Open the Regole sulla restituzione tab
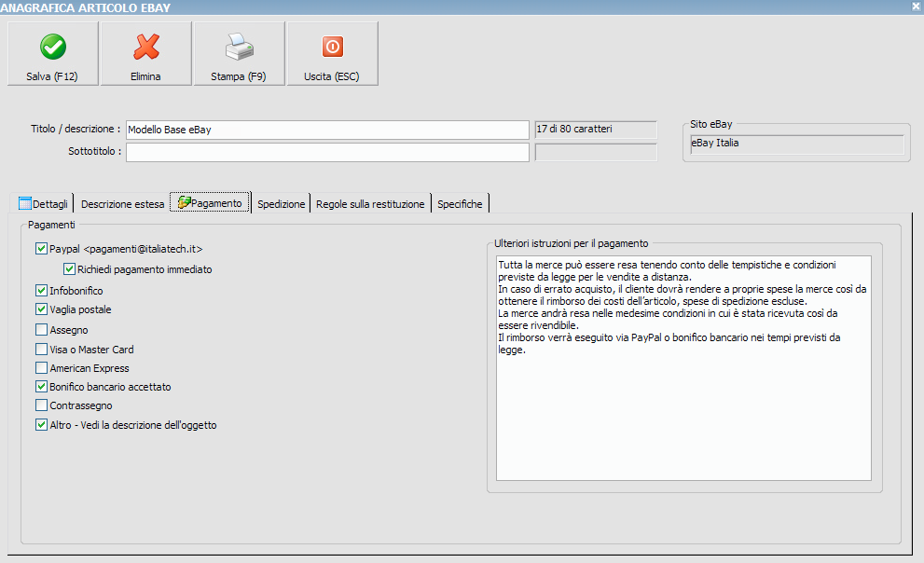 (x=370, y=204)
